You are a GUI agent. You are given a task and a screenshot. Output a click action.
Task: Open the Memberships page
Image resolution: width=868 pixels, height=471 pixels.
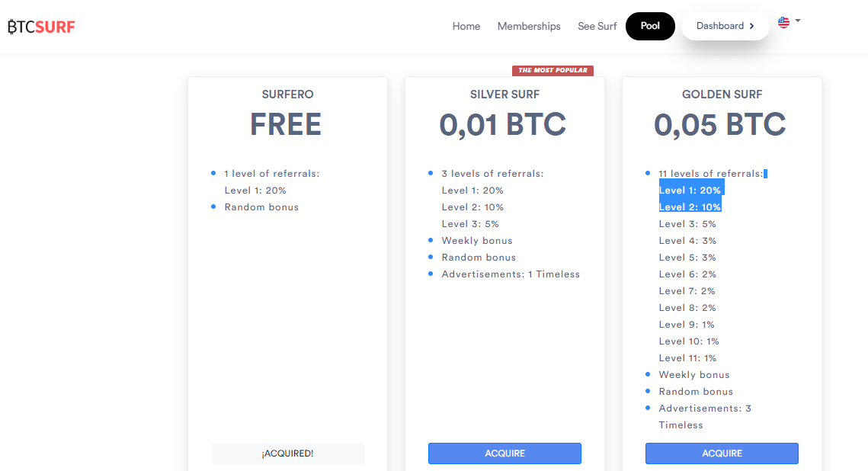[529, 26]
